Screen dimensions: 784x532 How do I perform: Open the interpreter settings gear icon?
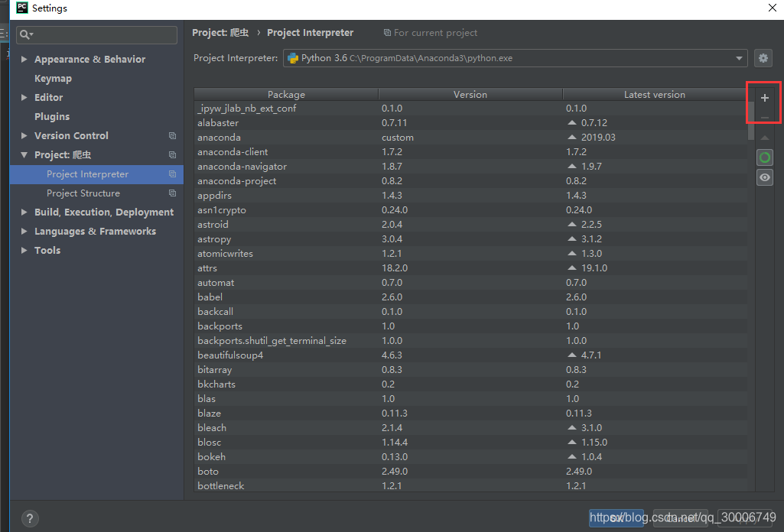[x=763, y=58]
